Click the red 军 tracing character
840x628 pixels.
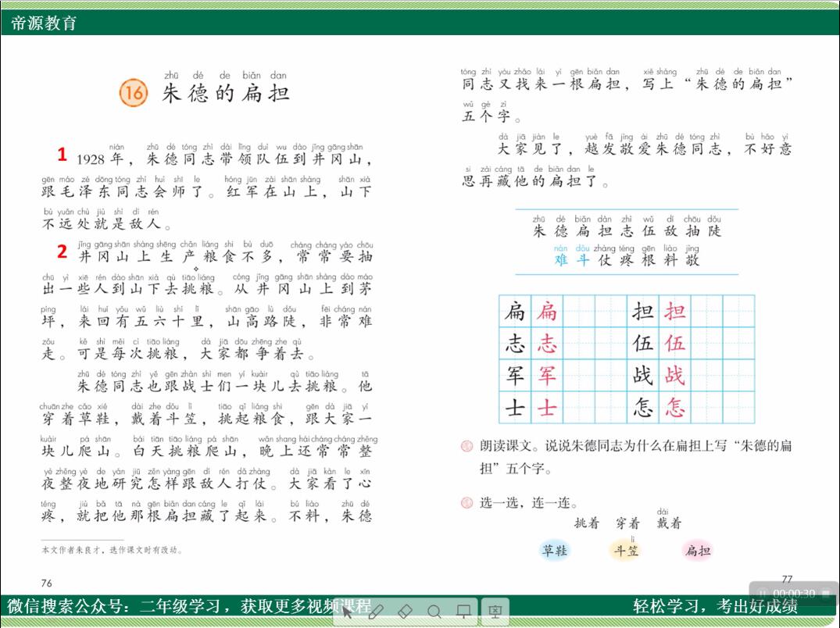tap(547, 375)
